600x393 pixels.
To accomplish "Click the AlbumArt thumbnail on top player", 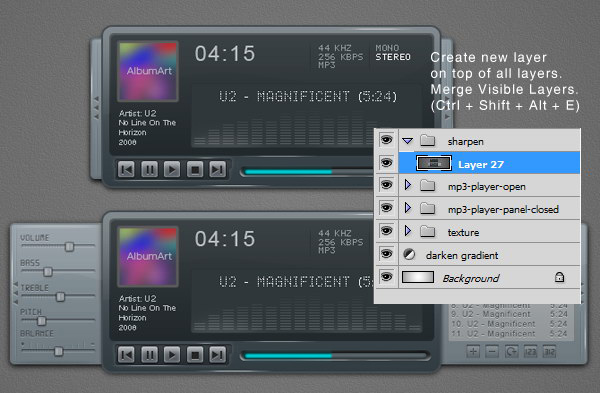I will [x=148, y=71].
